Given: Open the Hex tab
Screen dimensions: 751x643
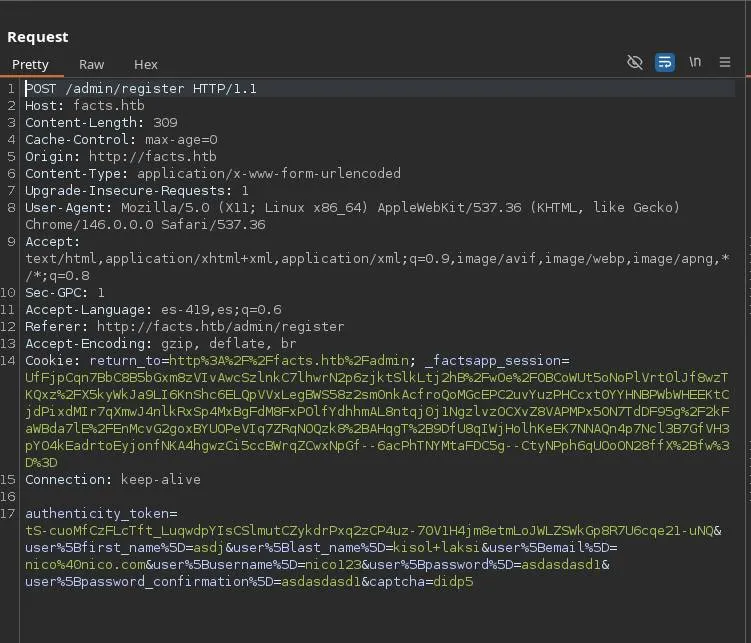Looking at the screenshot, I should [x=146, y=64].
